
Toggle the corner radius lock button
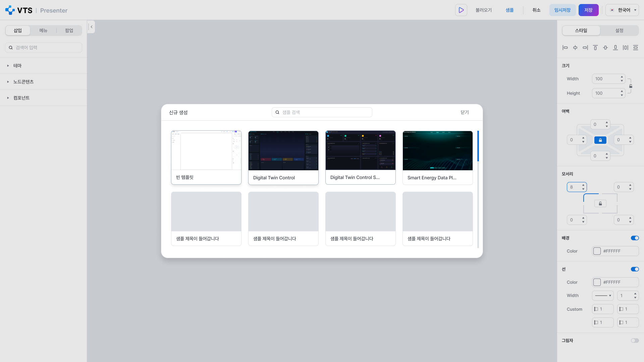coord(600,203)
